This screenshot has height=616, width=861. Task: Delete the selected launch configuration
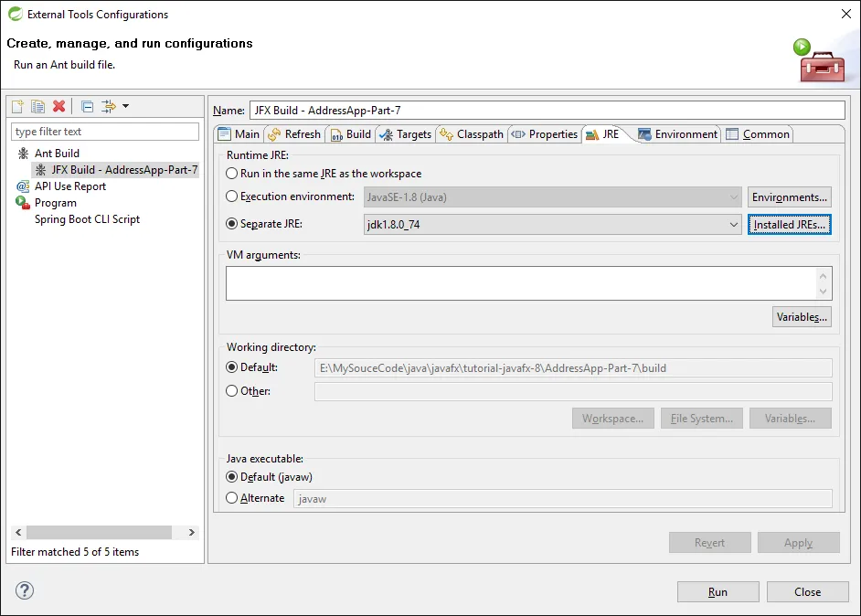pos(59,106)
